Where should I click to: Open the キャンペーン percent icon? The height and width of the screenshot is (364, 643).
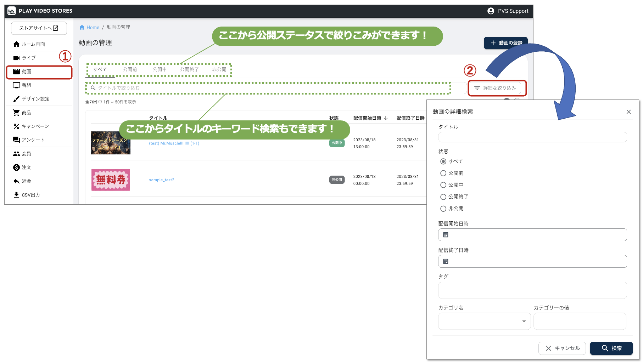click(16, 126)
